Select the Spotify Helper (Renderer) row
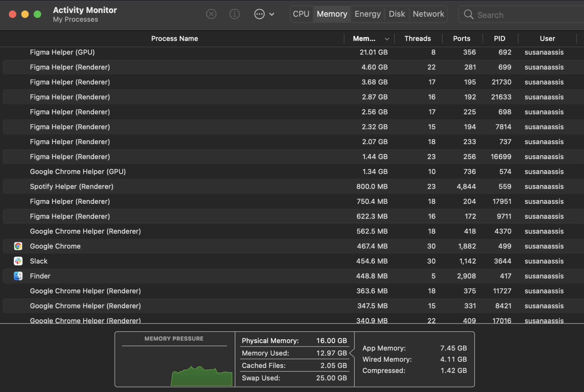This screenshot has height=392, width=584. (293, 187)
